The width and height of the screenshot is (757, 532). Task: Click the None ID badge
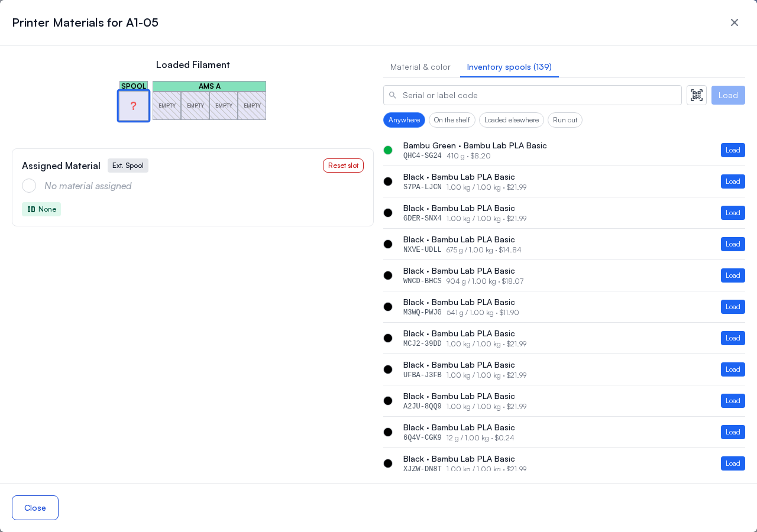[x=41, y=209]
